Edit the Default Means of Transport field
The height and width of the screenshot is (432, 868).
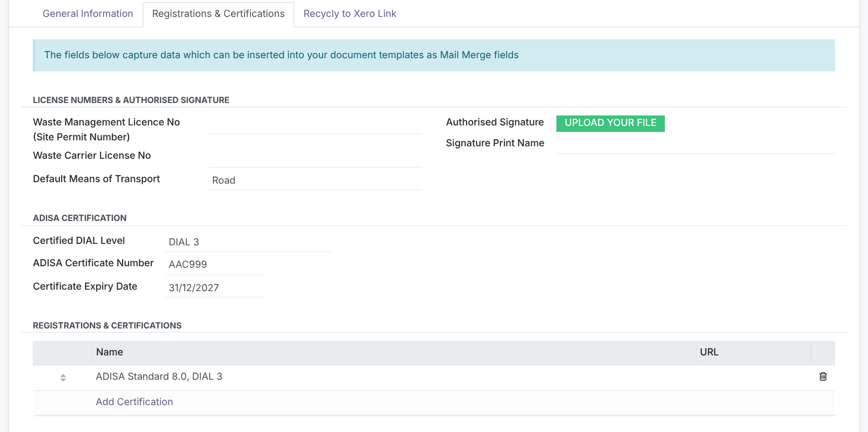(315, 180)
